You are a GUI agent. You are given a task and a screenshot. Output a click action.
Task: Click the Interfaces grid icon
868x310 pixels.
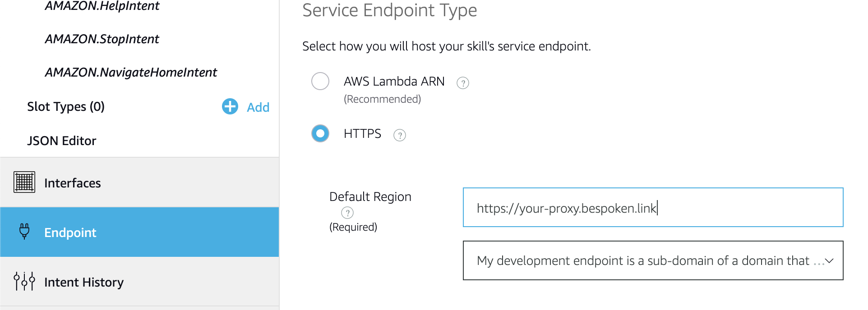[24, 182]
